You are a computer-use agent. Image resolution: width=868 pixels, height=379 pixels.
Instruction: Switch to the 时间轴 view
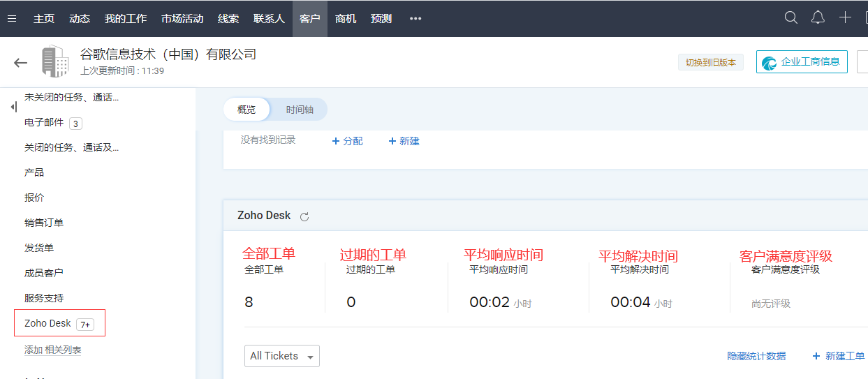coord(300,110)
